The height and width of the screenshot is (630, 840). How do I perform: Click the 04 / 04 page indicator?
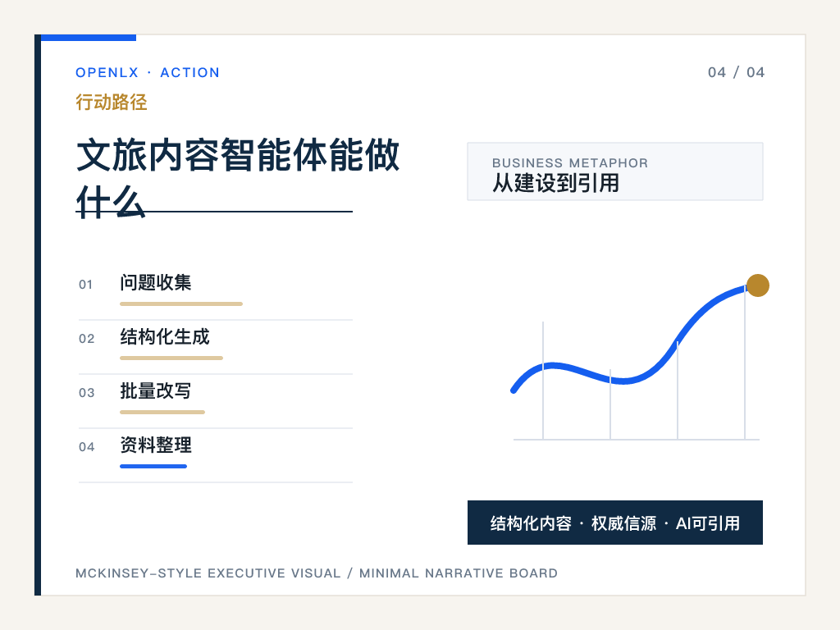click(736, 72)
